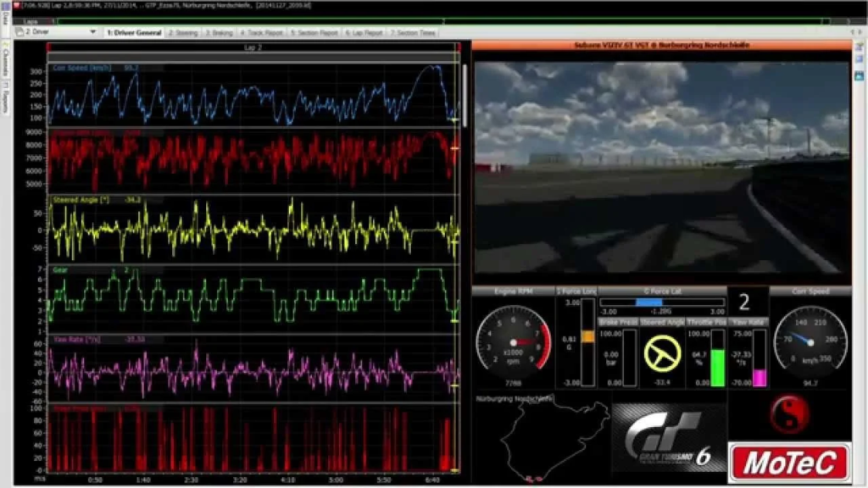Open the 2 Driver workbook dropdown
The image size is (868, 488).
pos(57,32)
